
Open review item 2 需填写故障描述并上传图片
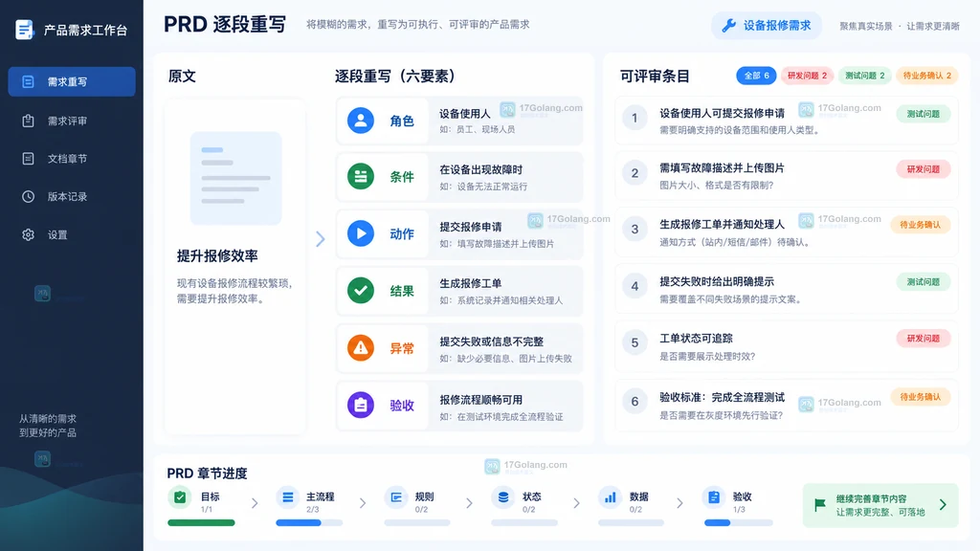(787, 176)
